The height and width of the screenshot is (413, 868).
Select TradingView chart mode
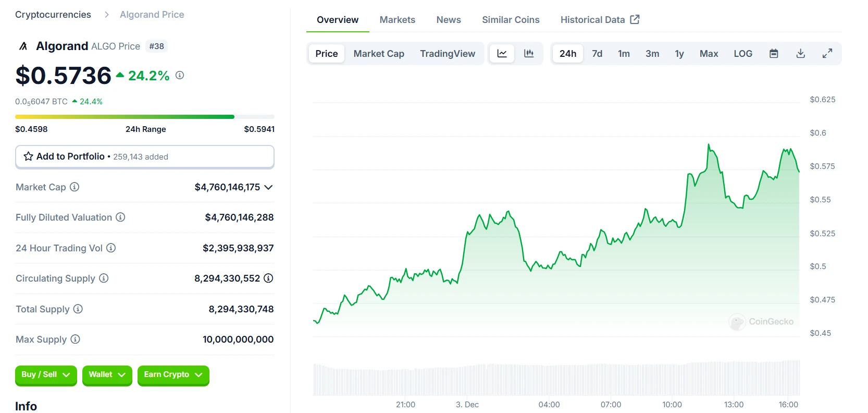[448, 53]
